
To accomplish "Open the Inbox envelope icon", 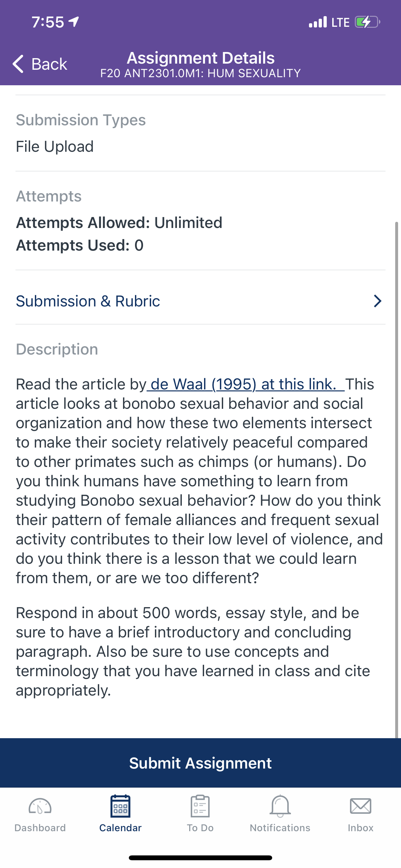I will (x=361, y=806).
